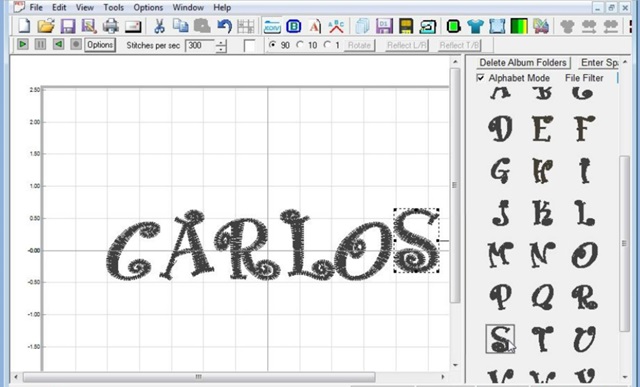Select the stitched letter C on the canvas

click(x=132, y=250)
